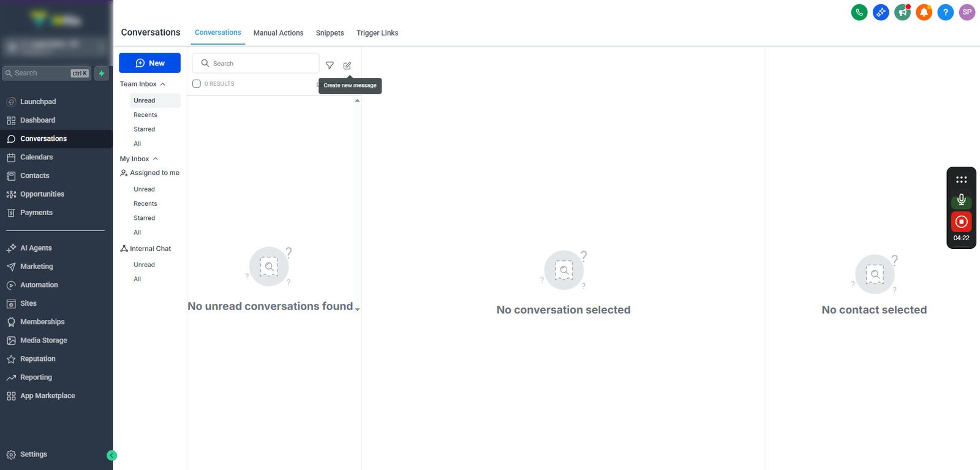Click the sidebar Search box
980x470 pixels.
47,74
